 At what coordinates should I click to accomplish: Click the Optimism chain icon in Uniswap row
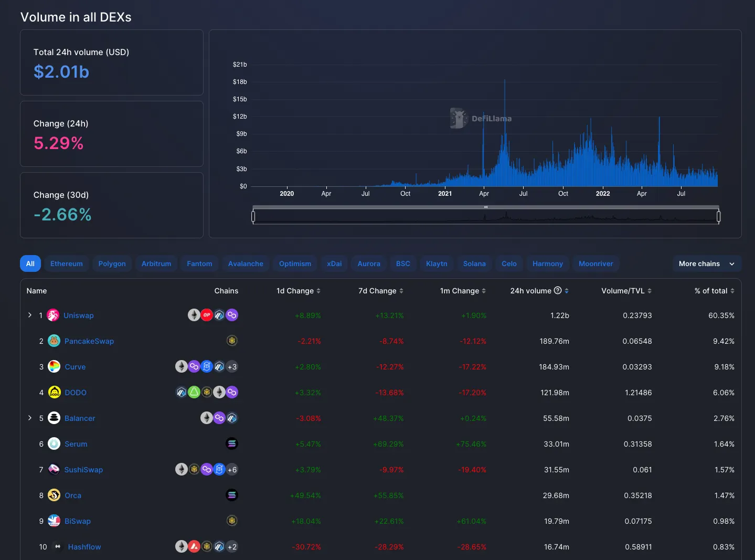click(x=207, y=315)
